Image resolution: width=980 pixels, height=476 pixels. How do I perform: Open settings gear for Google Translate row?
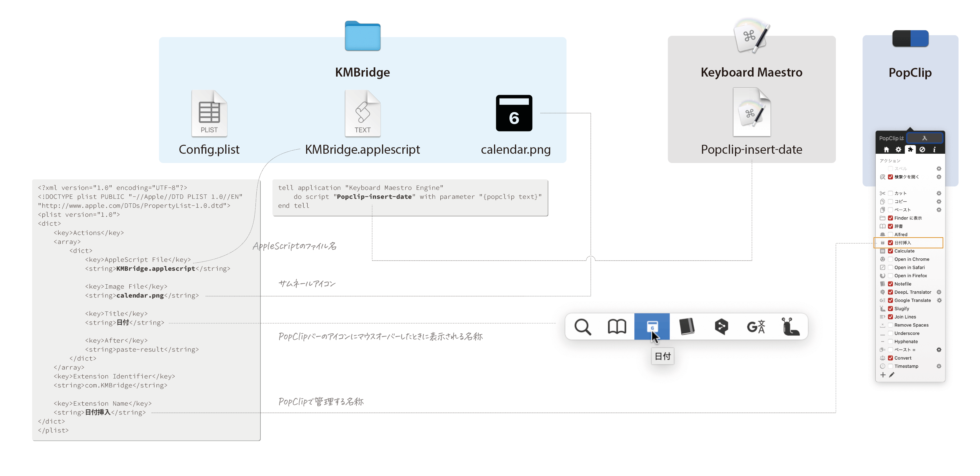tap(939, 301)
